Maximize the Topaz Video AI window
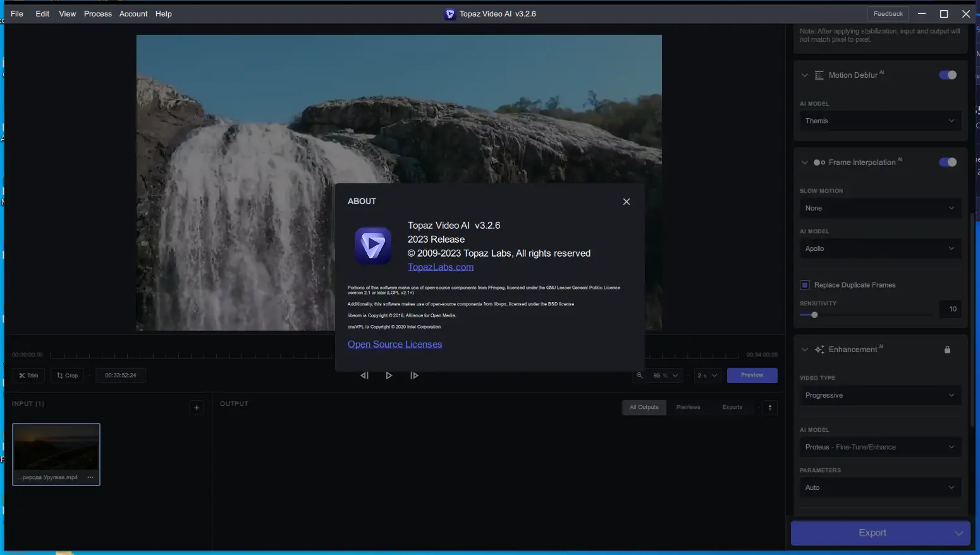 pyautogui.click(x=944, y=14)
